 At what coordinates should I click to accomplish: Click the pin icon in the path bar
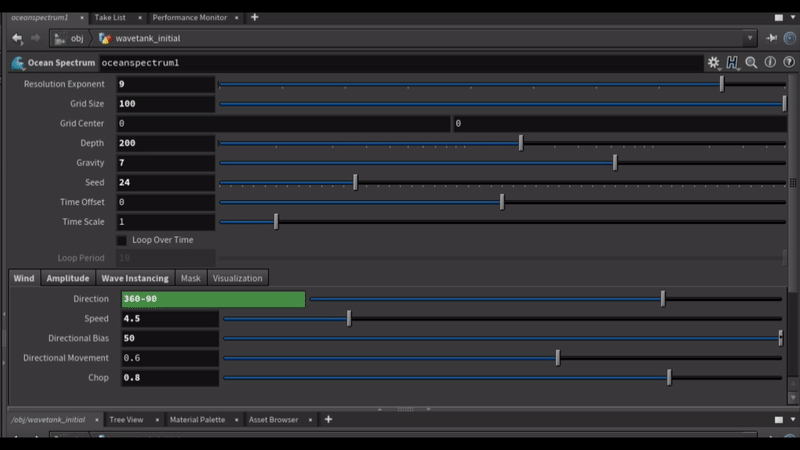pyautogui.click(x=772, y=38)
